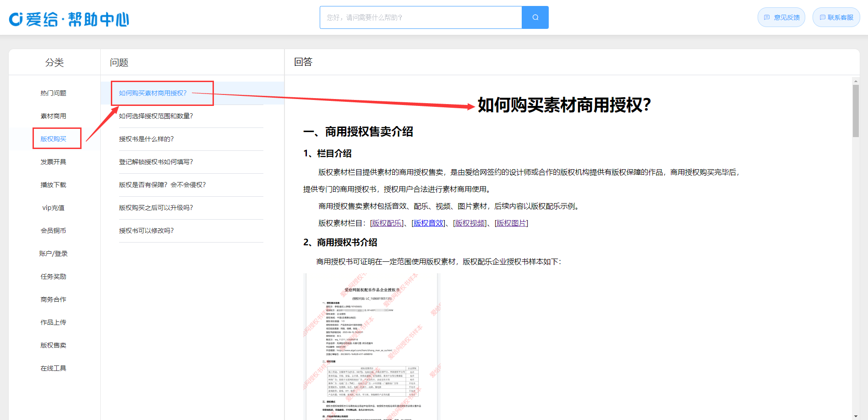This screenshot has width=868, height=420.
Task: Select the 素材商用 category
Action: (54, 116)
